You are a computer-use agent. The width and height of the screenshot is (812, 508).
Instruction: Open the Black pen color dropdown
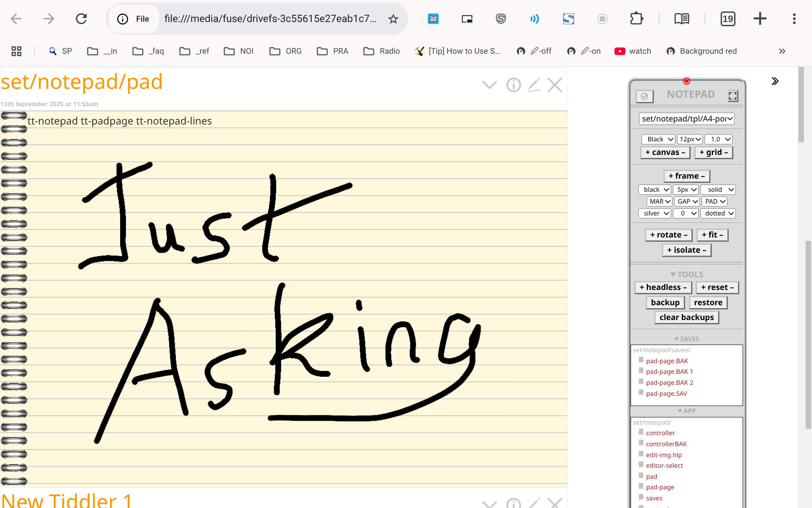click(x=658, y=139)
